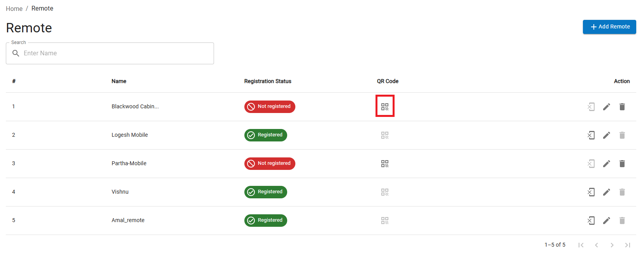Delete the Partha-Mobile remote

(x=622, y=164)
